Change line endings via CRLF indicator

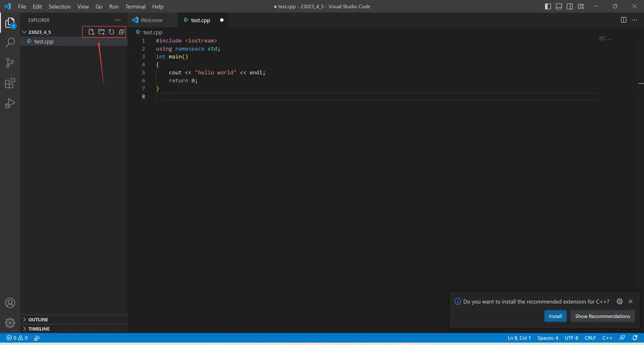(x=590, y=338)
